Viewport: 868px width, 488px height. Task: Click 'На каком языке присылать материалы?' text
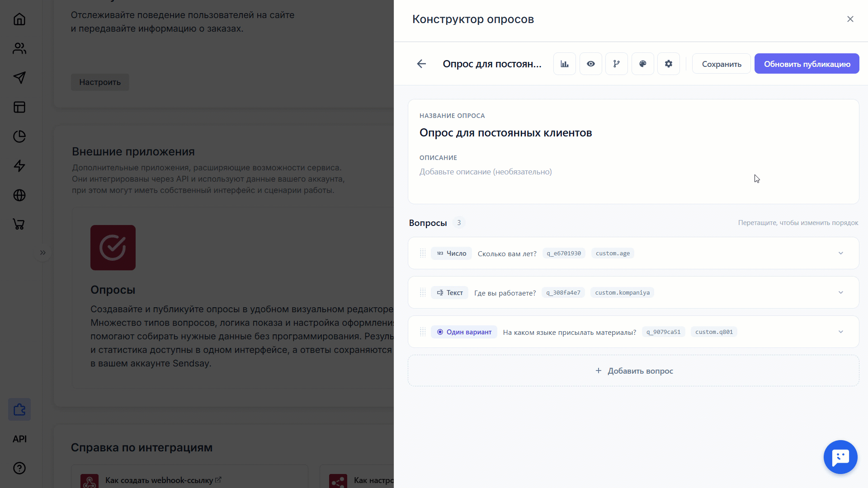click(569, 332)
